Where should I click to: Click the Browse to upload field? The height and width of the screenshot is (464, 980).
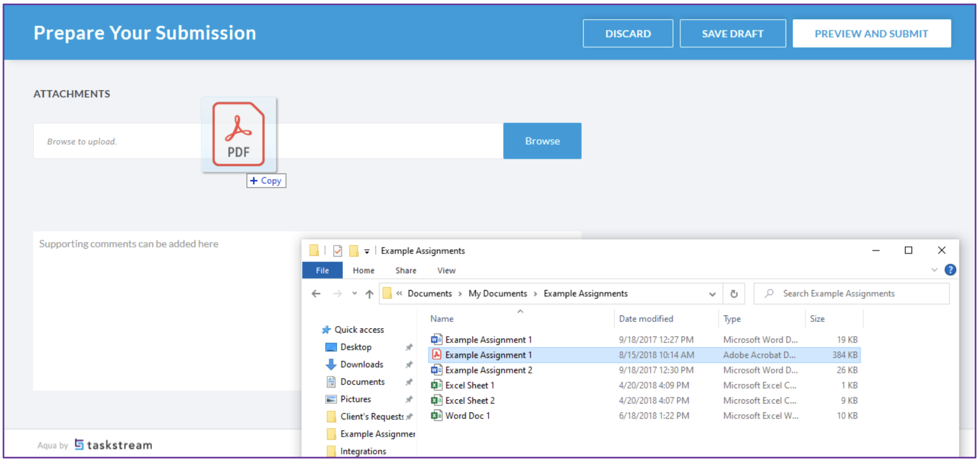pos(268,141)
